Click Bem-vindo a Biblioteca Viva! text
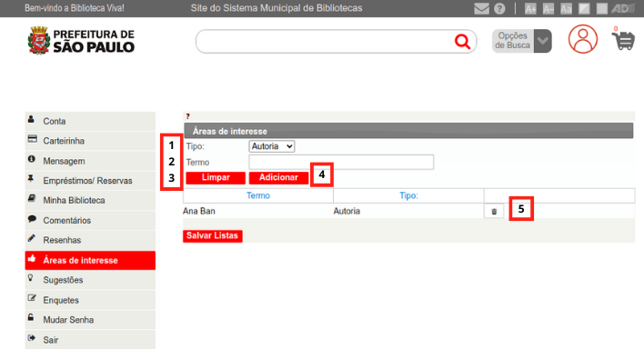Viewport: 644px width, 349px height. coord(75,8)
